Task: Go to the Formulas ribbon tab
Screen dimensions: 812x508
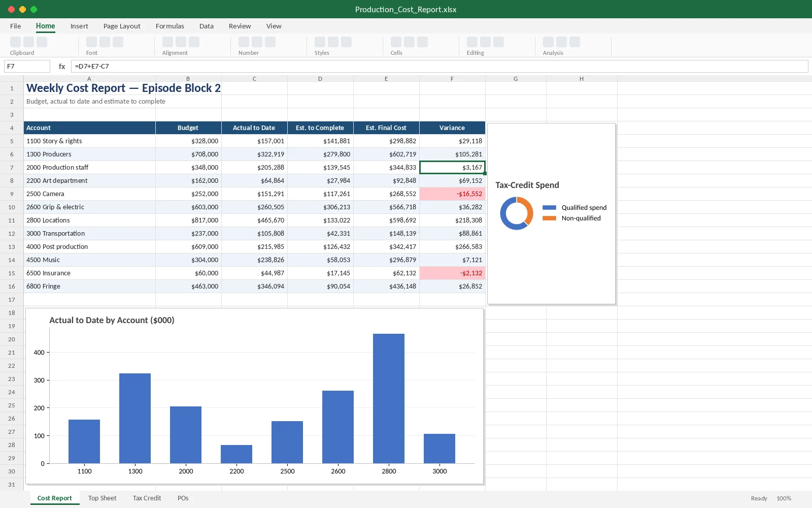Action: 170,26
